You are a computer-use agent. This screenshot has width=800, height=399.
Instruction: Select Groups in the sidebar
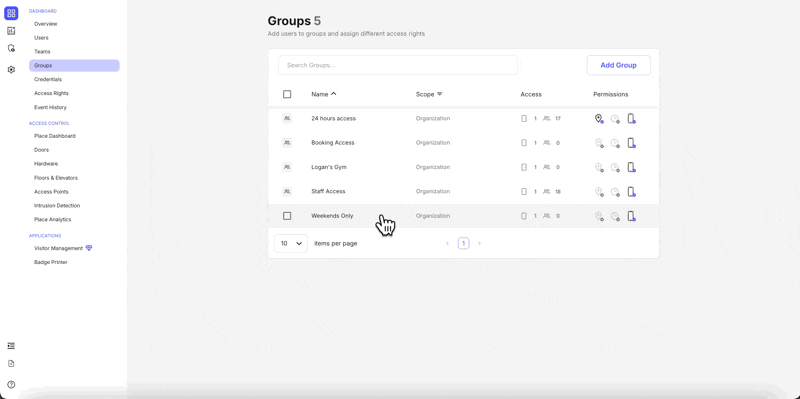click(x=74, y=65)
